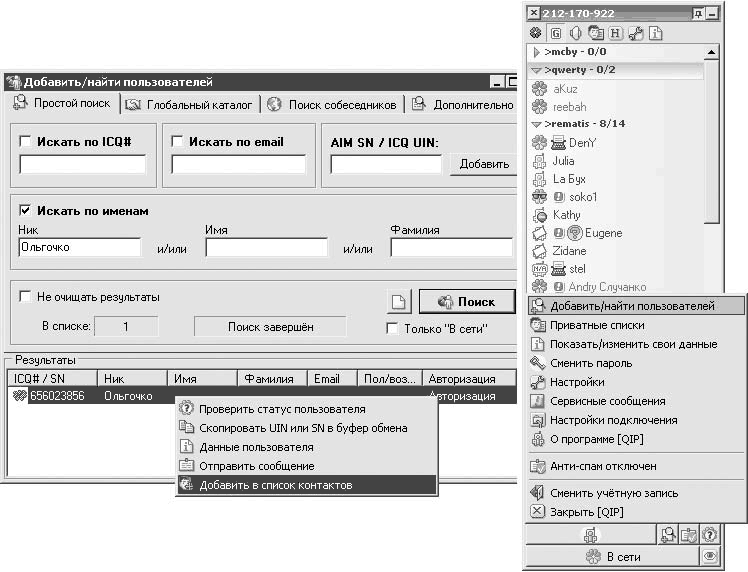Collapse the >qwerty group

[536, 70]
